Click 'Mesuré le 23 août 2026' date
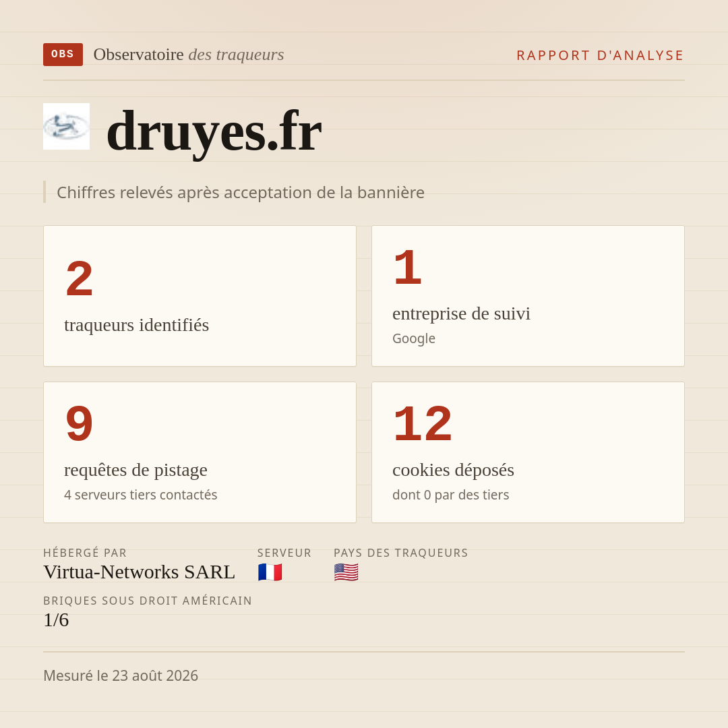The width and height of the screenshot is (728, 728). point(121,675)
